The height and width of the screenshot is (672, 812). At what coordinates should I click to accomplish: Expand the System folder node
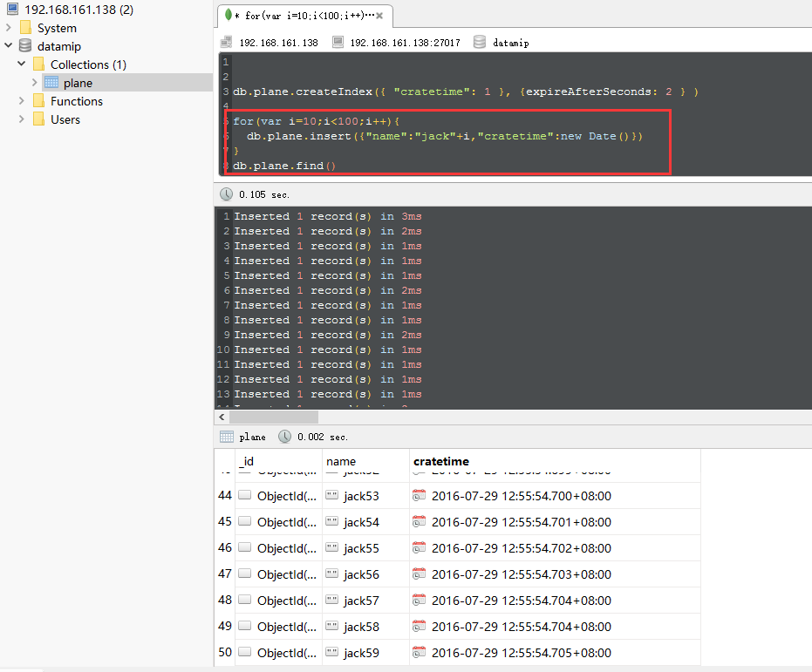click(x=9, y=27)
